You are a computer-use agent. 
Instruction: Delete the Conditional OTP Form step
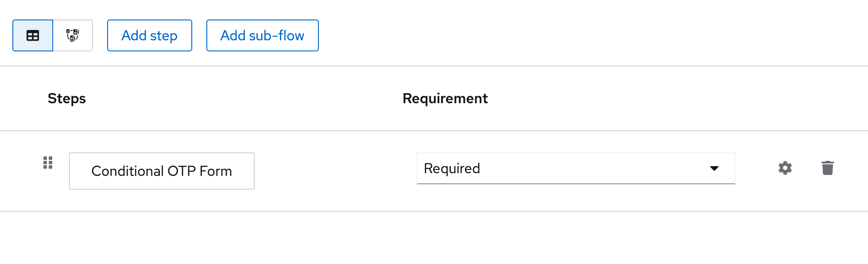(828, 168)
